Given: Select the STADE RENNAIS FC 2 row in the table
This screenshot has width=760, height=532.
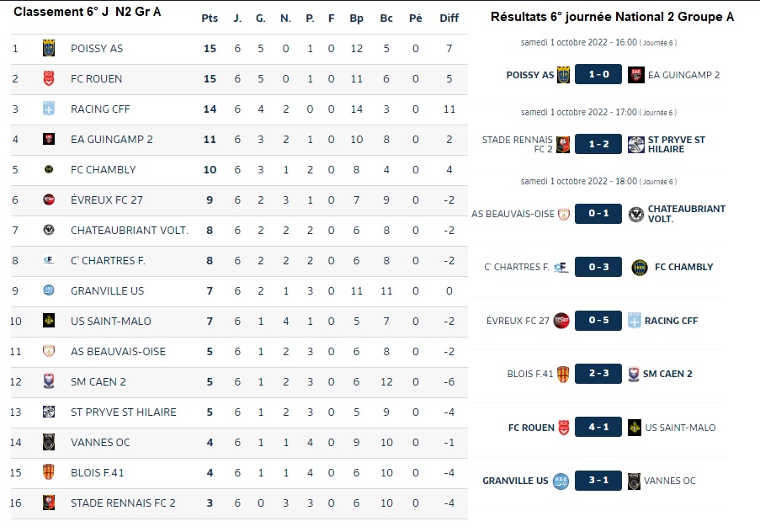Looking at the screenshot, I should 239,503.
